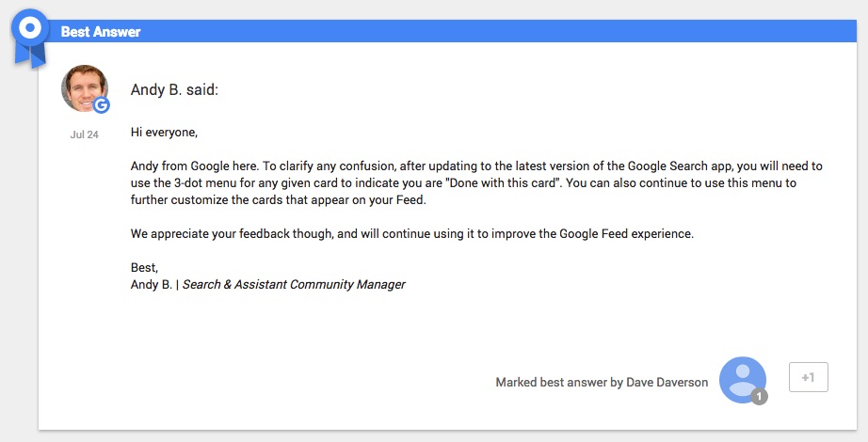Image resolution: width=868 pixels, height=442 pixels.
Task: Click Dave Daverson's blue avatar icon
Action: [743, 380]
